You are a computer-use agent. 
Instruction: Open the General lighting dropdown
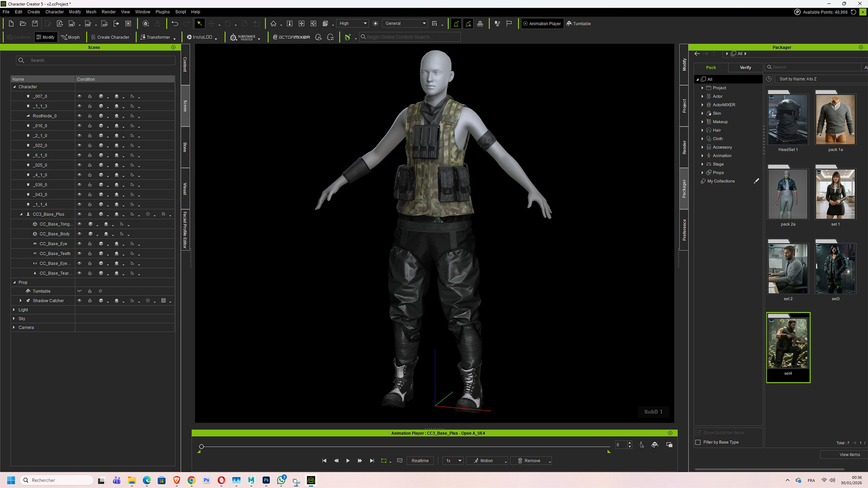click(x=405, y=23)
